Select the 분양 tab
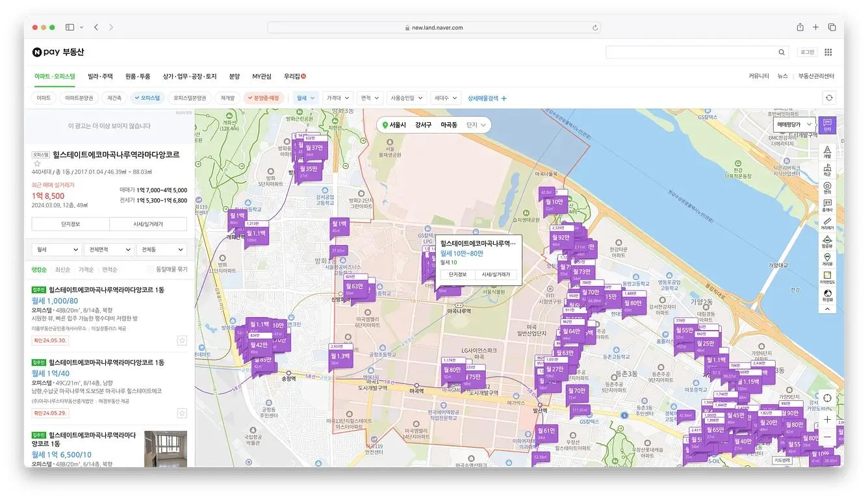868x499 pixels. tap(235, 76)
